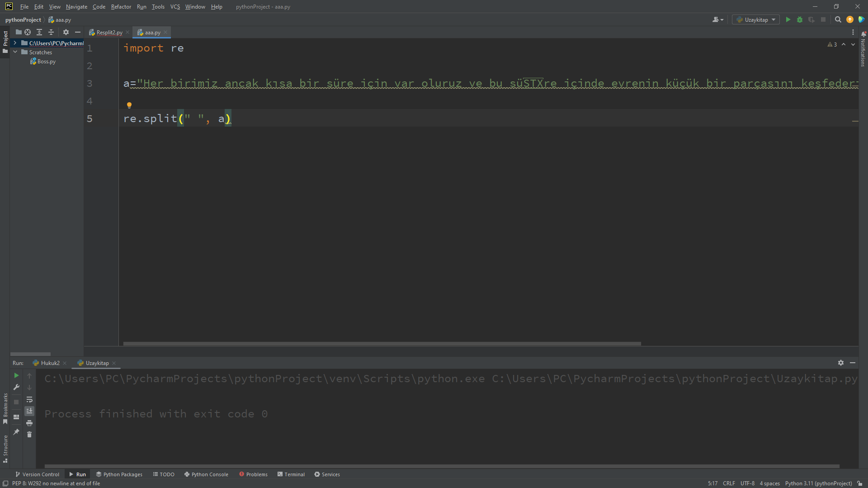Click the Project panel horizontal scrollbar
868x488 pixels.
(30, 354)
